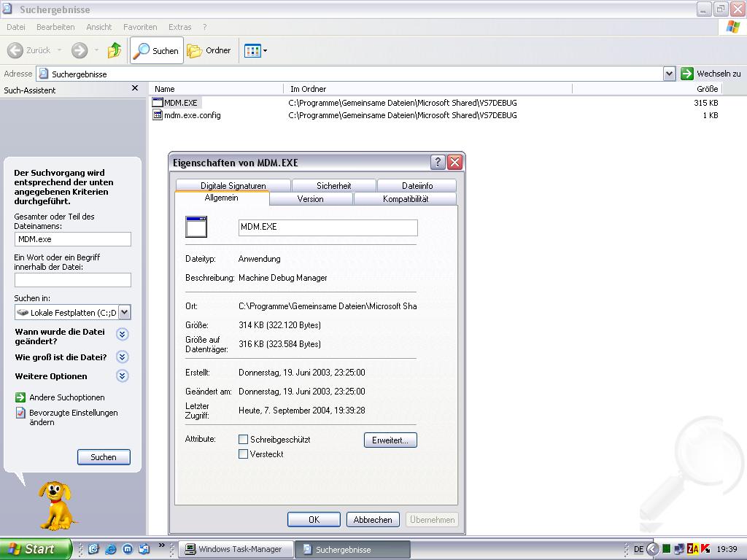The width and height of the screenshot is (747, 560).
Task: Open the 'Suchen in' drive dropdown
Action: (x=124, y=312)
